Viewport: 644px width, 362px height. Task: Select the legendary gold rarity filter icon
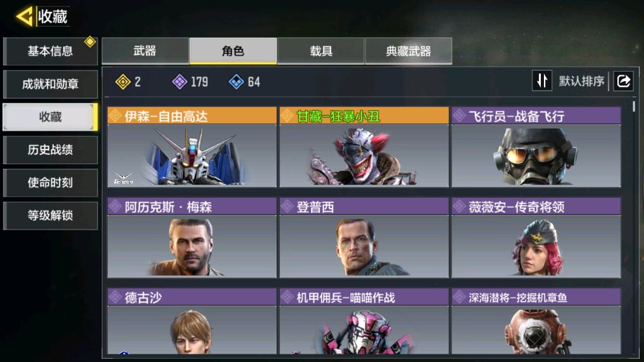(x=123, y=82)
